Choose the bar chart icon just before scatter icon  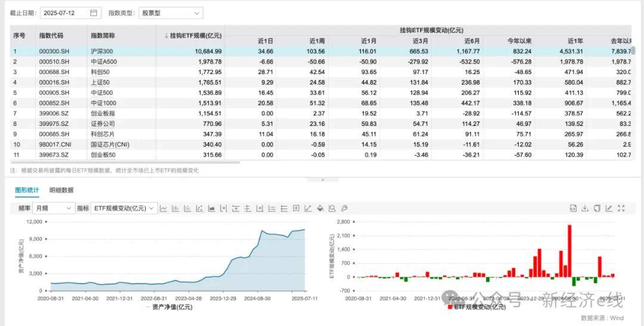187,208
